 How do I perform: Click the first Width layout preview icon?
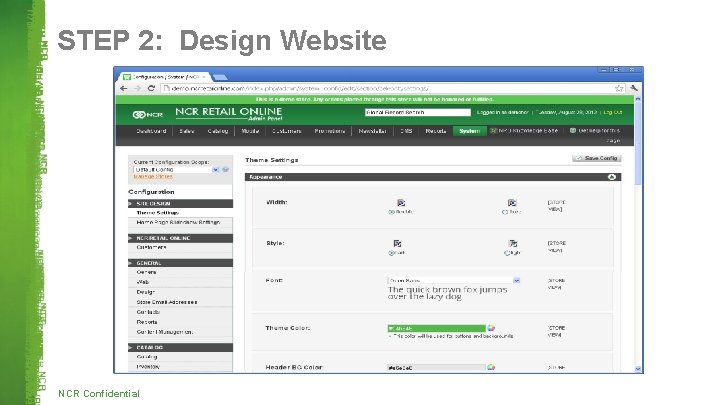click(401, 203)
